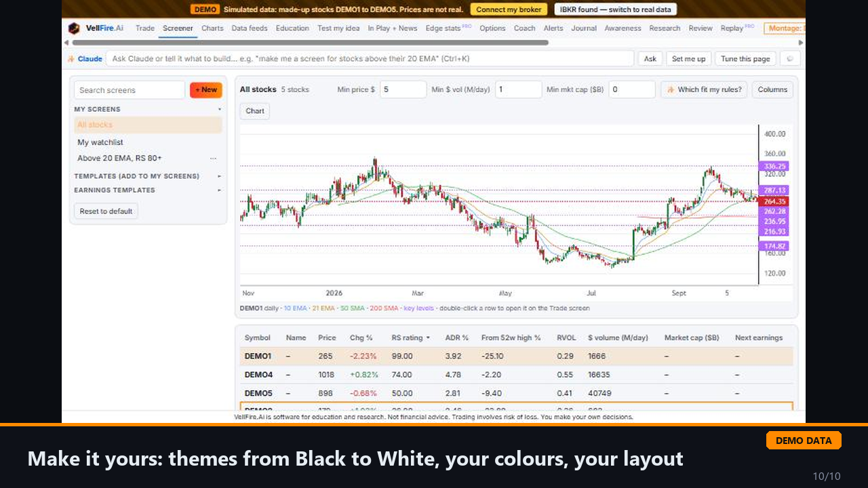Image resolution: width=868 pixels, height=488 pixels.
Task: Open the Data feeds tab
Action: (250, 28)
